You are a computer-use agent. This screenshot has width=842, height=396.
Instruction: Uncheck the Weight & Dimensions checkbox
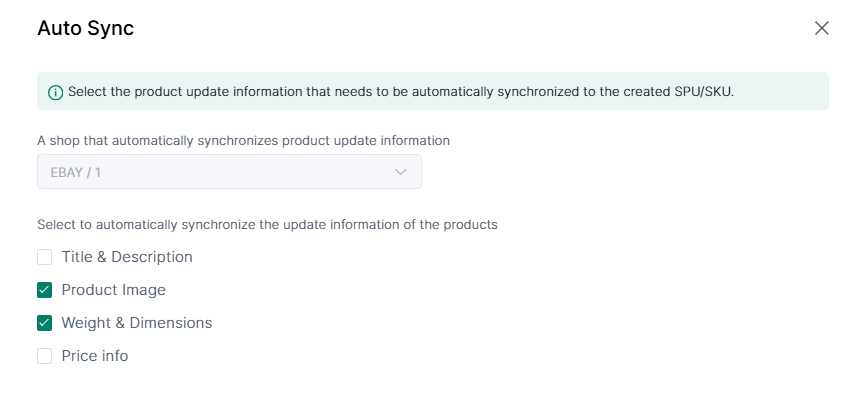[45, 323]
